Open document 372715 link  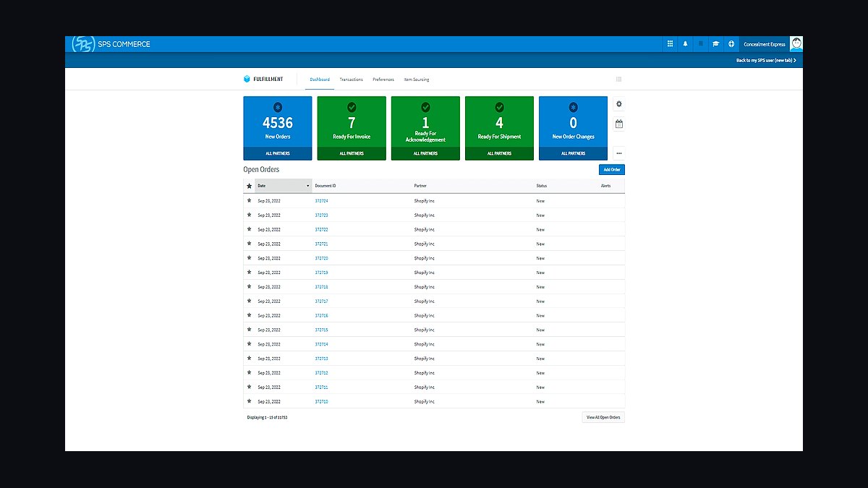322,330
